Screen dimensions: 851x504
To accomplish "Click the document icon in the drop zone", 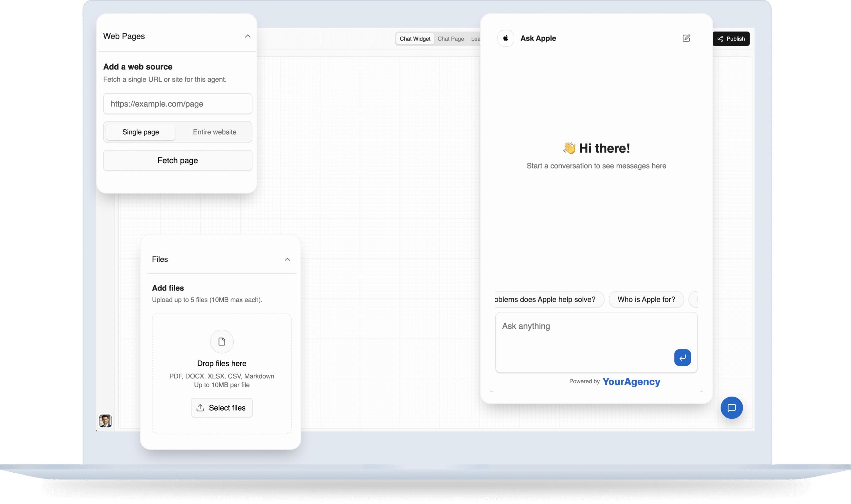I will click(x=222, y=341).
